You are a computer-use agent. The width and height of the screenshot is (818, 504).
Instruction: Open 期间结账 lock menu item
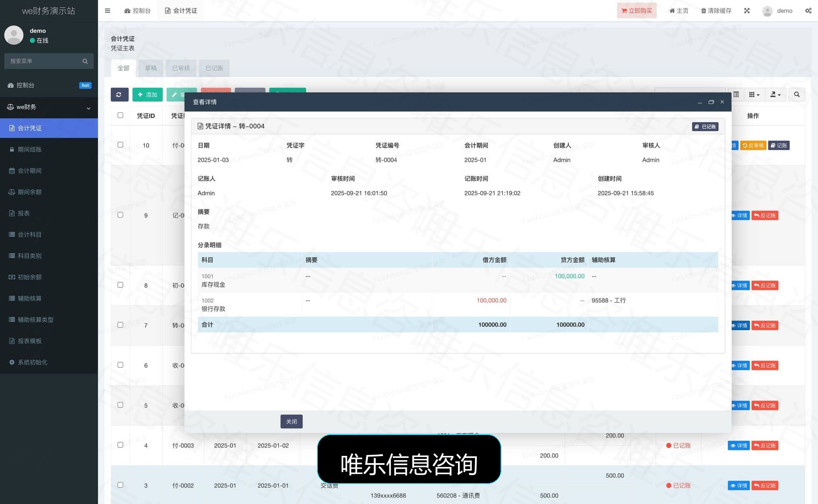[49, 149]
